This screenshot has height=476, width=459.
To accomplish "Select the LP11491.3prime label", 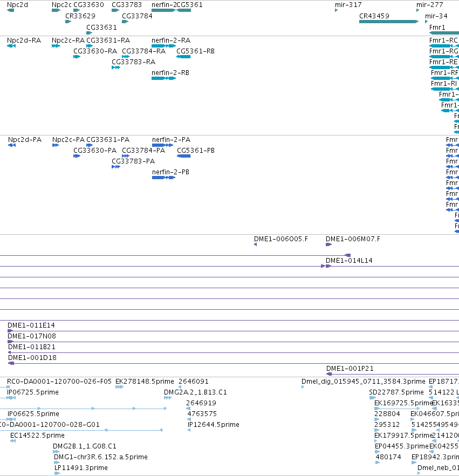I will 81,468.
